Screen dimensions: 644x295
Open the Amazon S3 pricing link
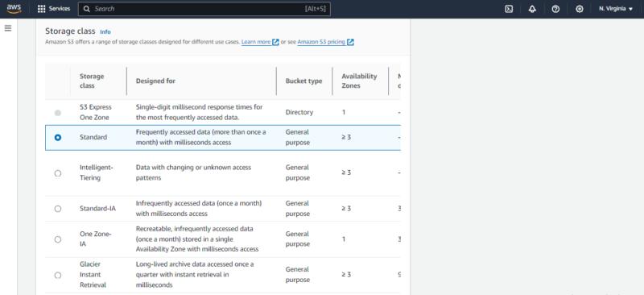click(x=321, y=42)
